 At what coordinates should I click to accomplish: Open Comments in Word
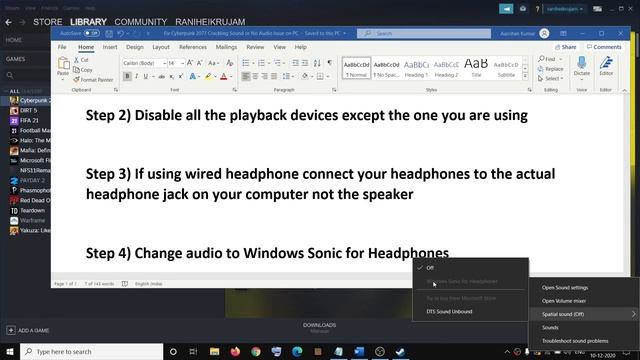tap(604, 47)
